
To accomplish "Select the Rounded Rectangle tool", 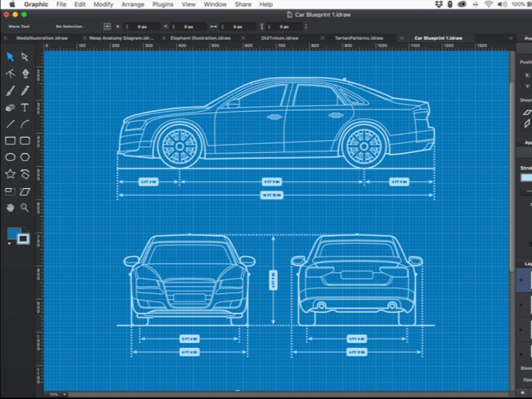I will point(25,140).
